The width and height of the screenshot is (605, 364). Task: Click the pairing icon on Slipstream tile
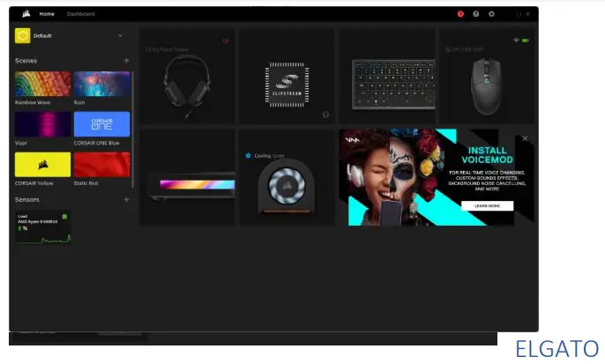tap(325, 115)
